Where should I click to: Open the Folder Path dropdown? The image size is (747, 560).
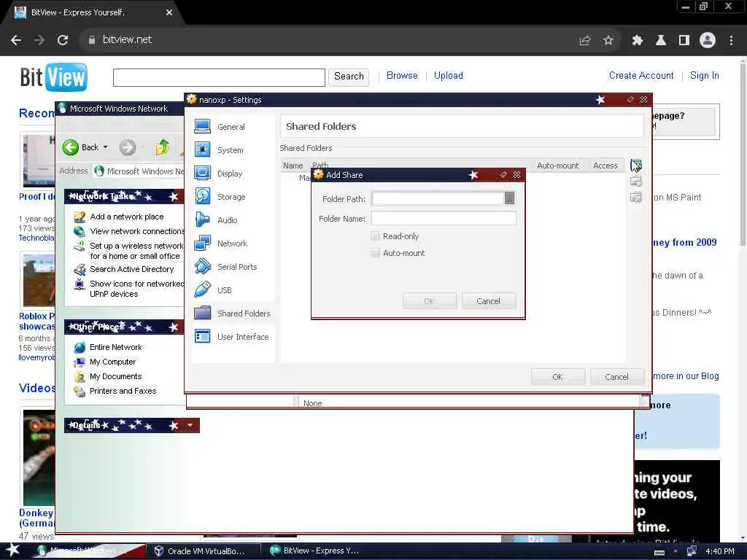coord(509,198)
